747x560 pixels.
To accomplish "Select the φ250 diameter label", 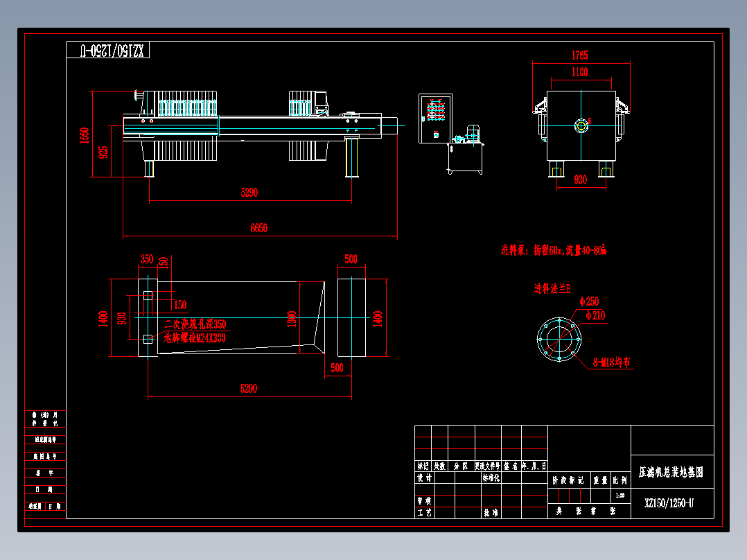I will click(x=589, y=301).
